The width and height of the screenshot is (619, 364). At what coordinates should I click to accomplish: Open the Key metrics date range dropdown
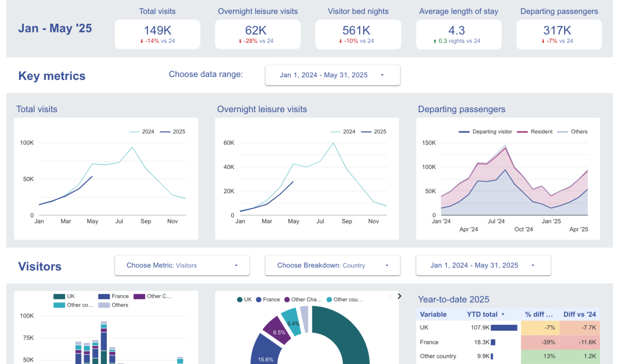[x=332, y=75]
